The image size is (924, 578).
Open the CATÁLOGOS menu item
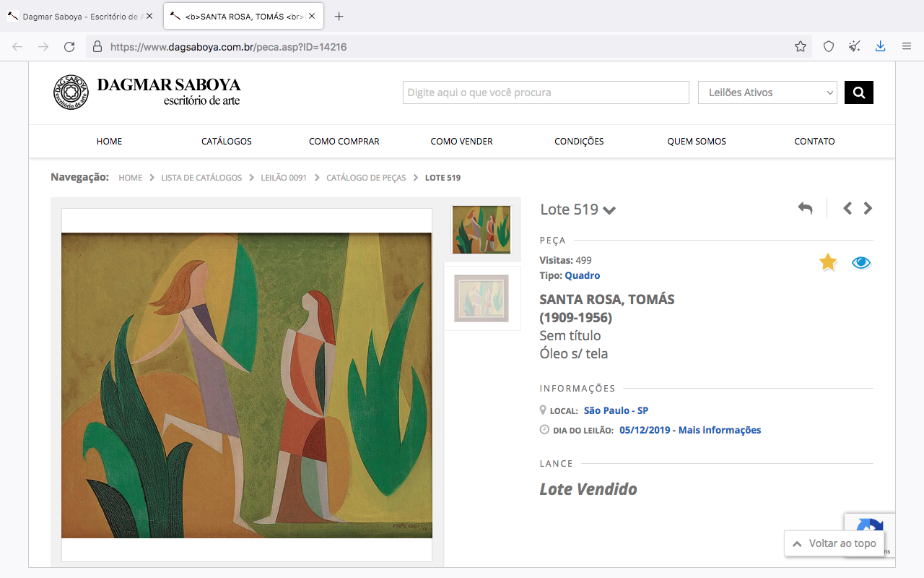point(227,142)
